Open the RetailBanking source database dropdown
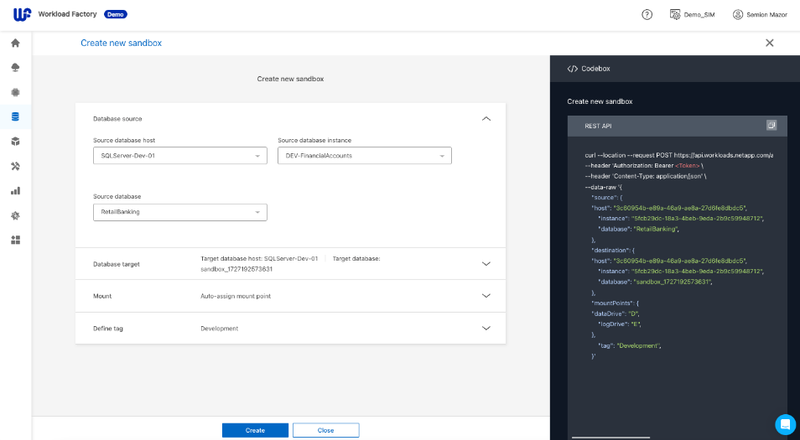The height and width of the screenshot is (440, 800). pos(180,212)
